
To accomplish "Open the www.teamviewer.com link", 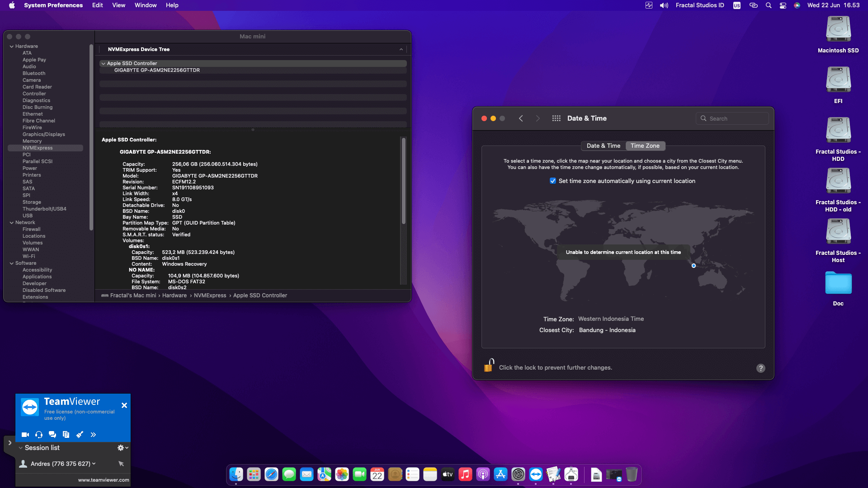I will (x=104, y=480).
